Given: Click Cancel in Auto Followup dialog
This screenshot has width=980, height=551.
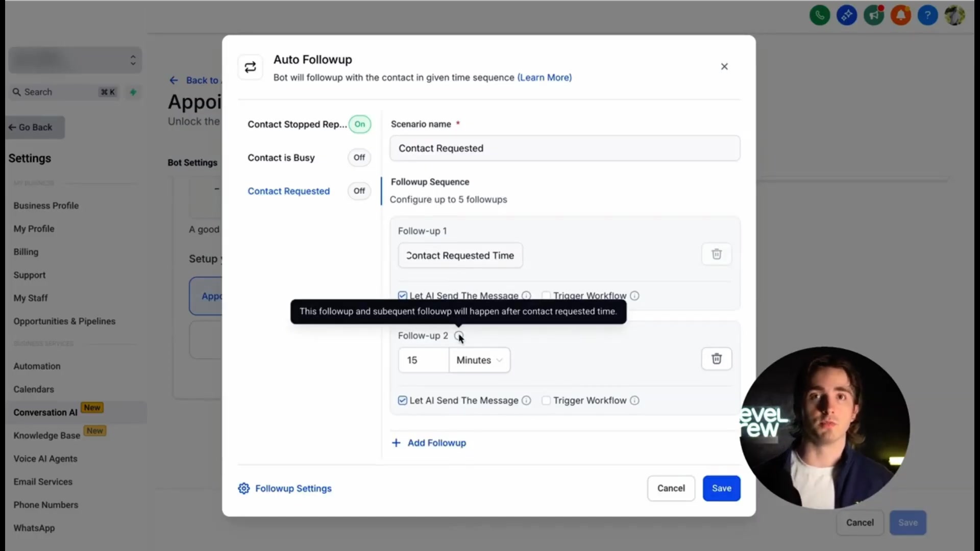Looking at the screenshot, I should click(x=671, y=488).
